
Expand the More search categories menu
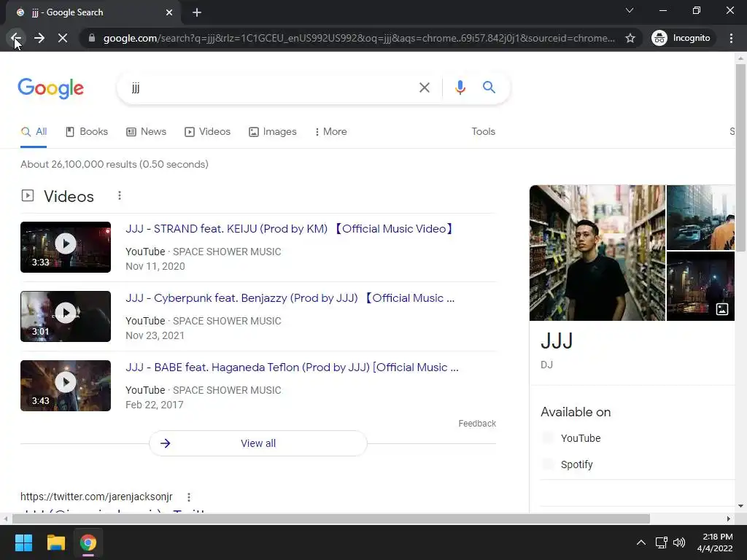pos(330,132)
